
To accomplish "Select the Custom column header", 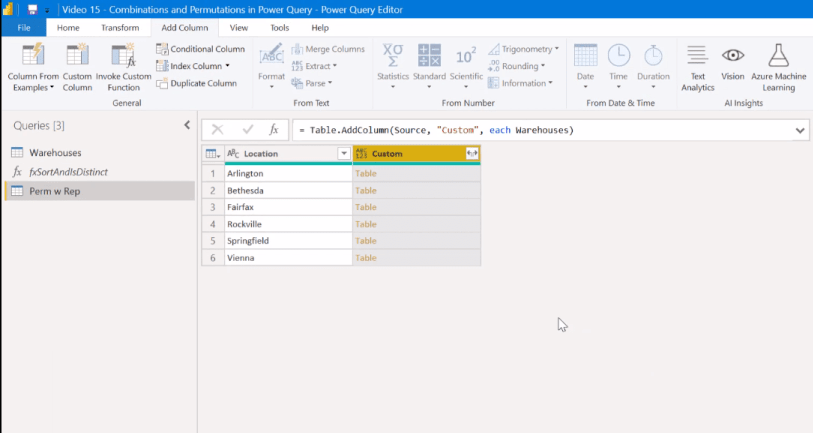I will click(x=416, y=153).
